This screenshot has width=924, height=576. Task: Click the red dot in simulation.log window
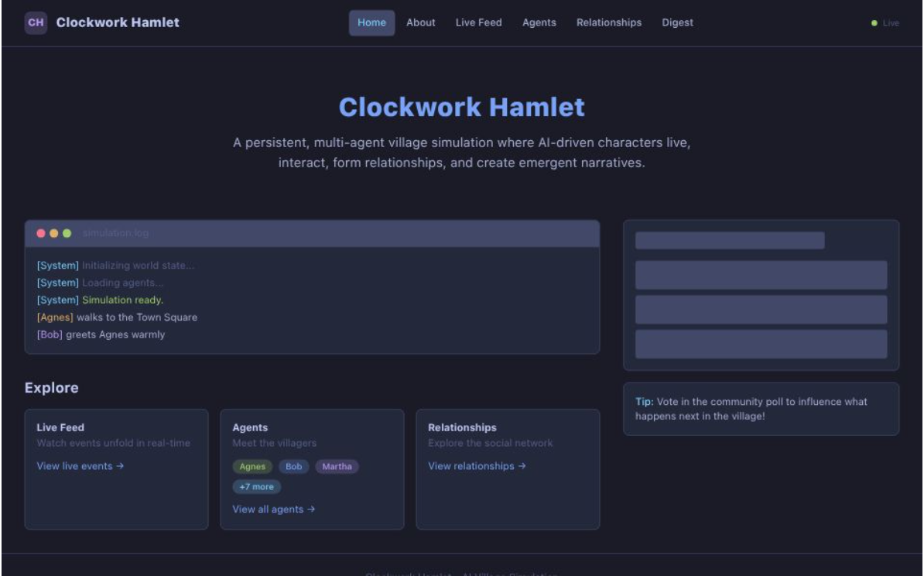[42, 233]
